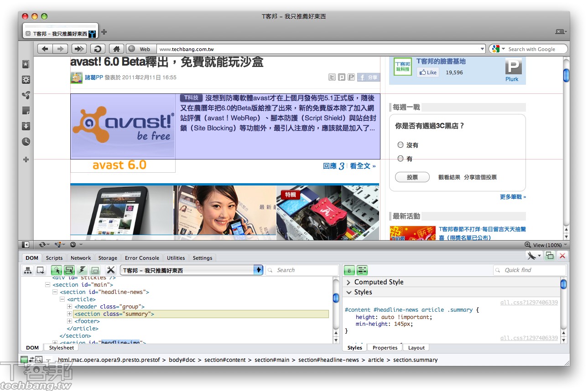Click the Opera Unite icon in sidebar
The height and width of the screenshot is (391, 588).
coord(26,95)
